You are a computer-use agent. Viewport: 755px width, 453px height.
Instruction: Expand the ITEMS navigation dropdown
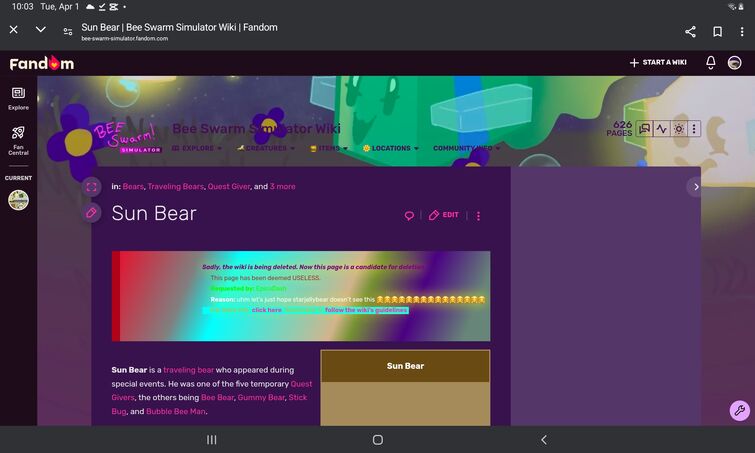point(329,148)
